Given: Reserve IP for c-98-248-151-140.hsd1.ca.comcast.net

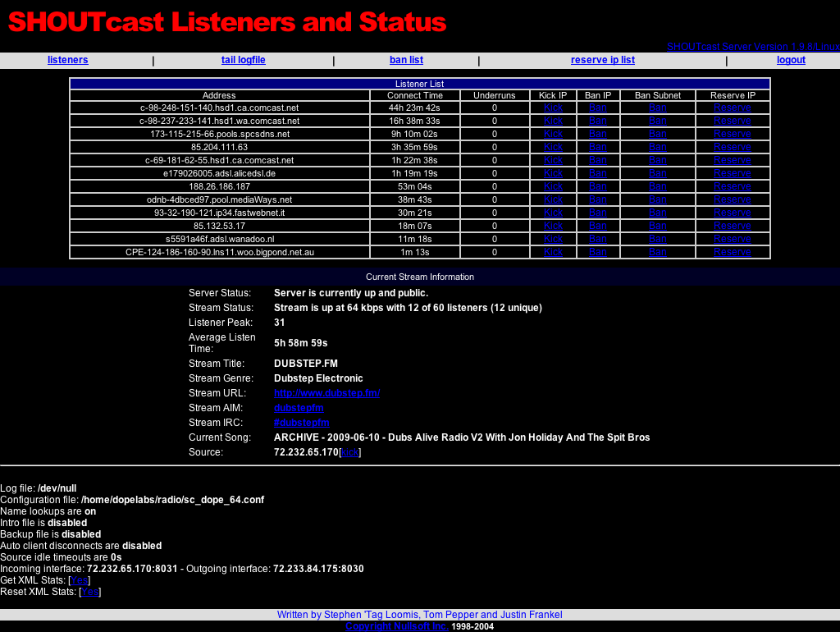Looking at the screenshot, I should pos(733,108).
